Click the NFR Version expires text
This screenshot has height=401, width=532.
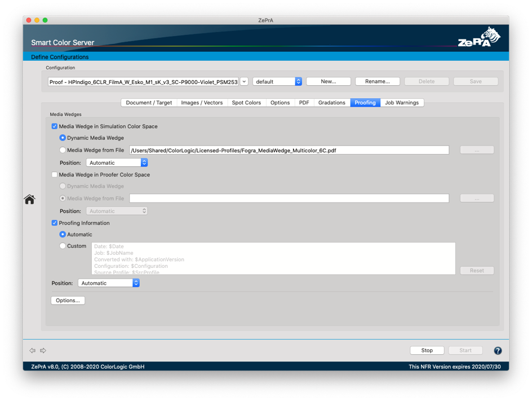coord(455,367)
